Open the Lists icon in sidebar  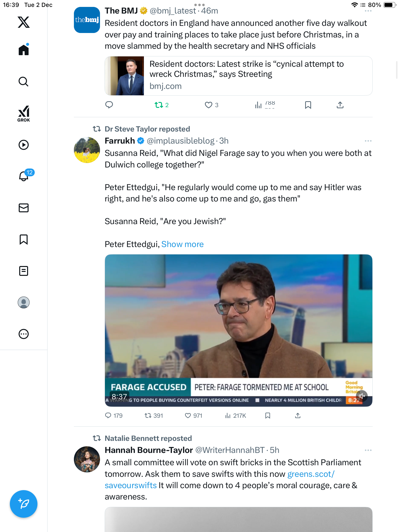pos(24,271)
